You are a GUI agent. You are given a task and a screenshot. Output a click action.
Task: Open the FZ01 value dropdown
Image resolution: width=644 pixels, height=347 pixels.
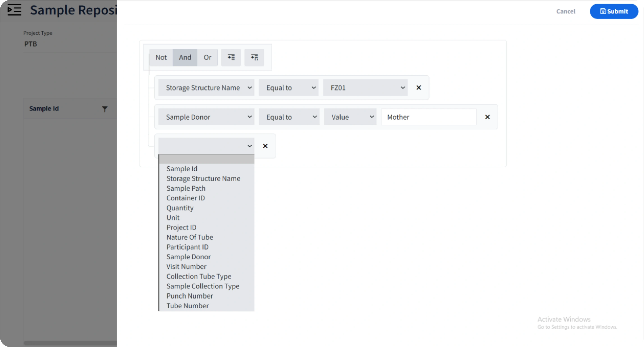click(x=365, y=88)
